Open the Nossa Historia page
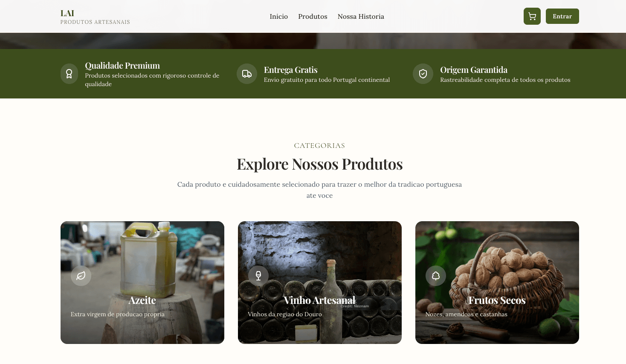 pos(361,17)
